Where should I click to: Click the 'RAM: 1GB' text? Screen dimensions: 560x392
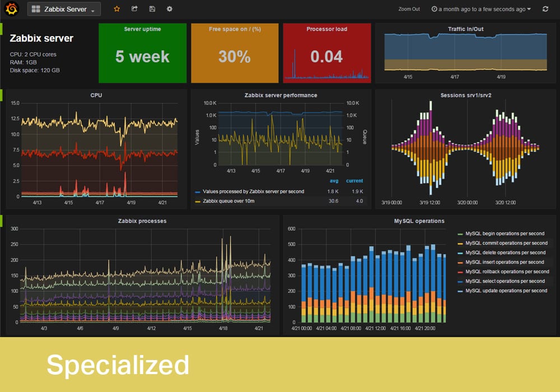point(23,63)
